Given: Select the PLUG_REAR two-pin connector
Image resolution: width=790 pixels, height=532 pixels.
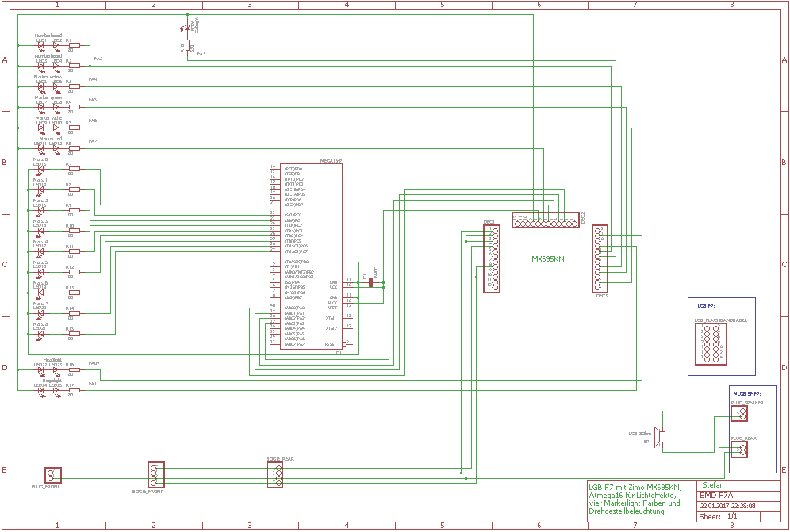Looking at the screenshot, I should point(739,450).
